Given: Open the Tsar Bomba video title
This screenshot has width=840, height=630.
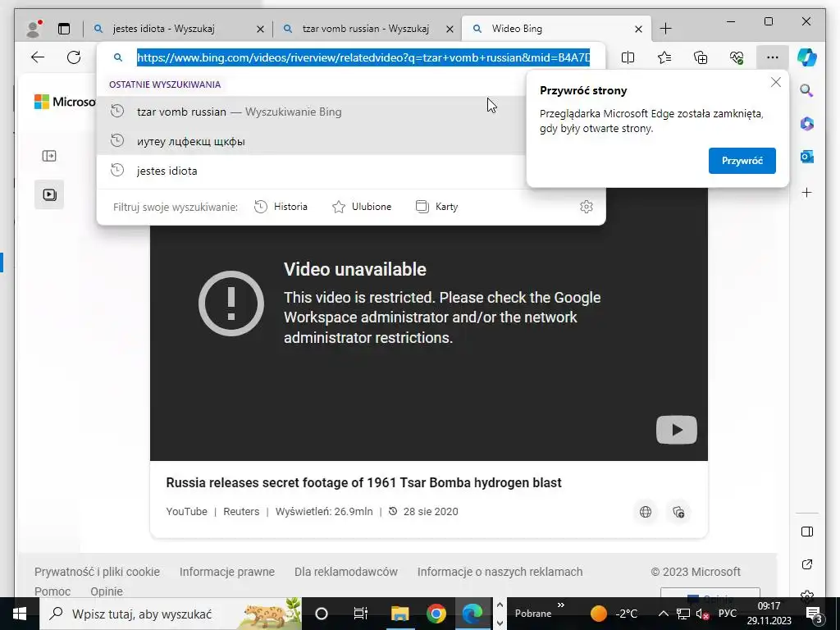Looking at the screenshot, I should click(363, 482).
